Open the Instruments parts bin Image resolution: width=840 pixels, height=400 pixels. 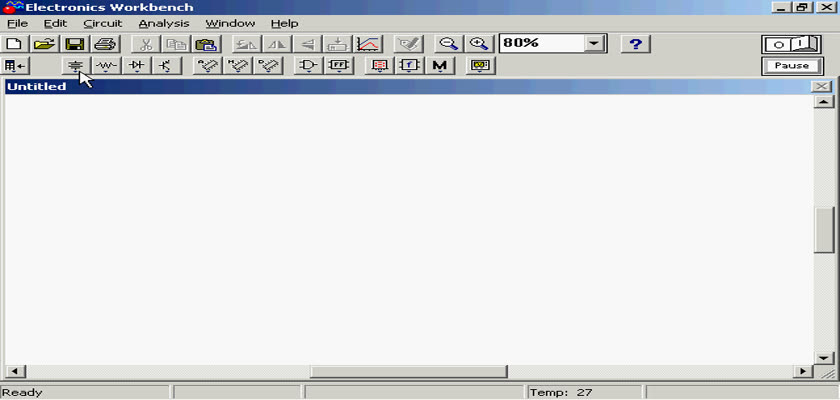[x=483, y=66]
